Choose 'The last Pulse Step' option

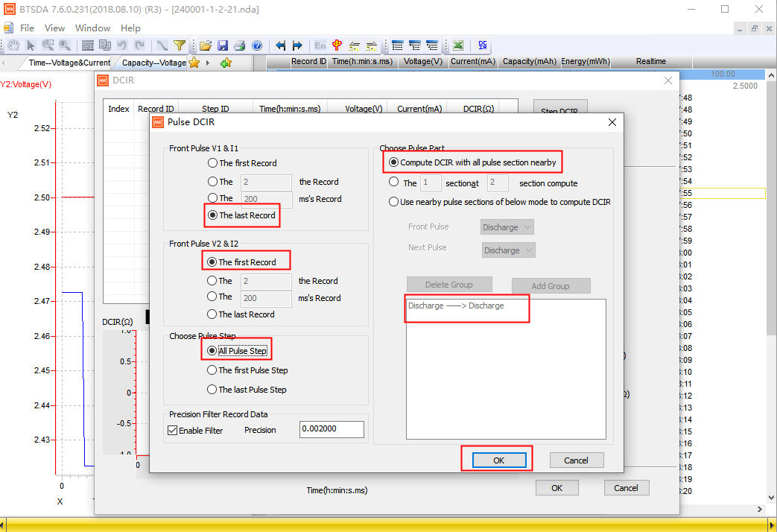[x=212, y=389]
